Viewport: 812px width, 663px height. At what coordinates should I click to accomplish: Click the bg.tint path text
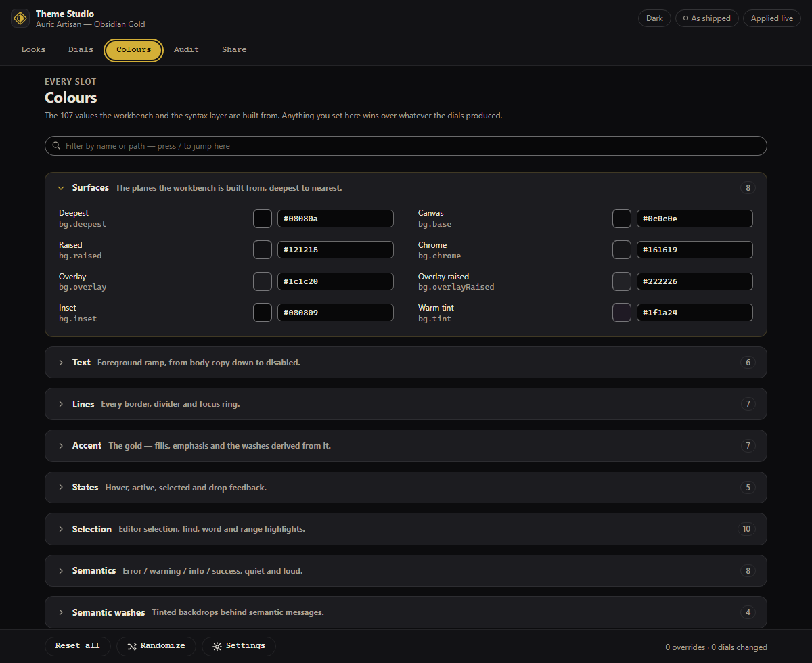(x=434, y=319)
